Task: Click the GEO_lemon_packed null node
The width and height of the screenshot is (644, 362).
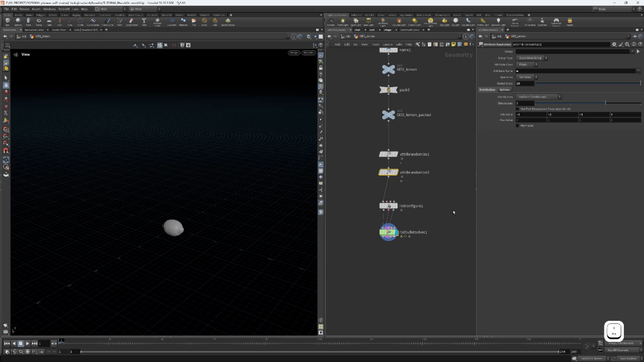Action: [x=389, y=115]
